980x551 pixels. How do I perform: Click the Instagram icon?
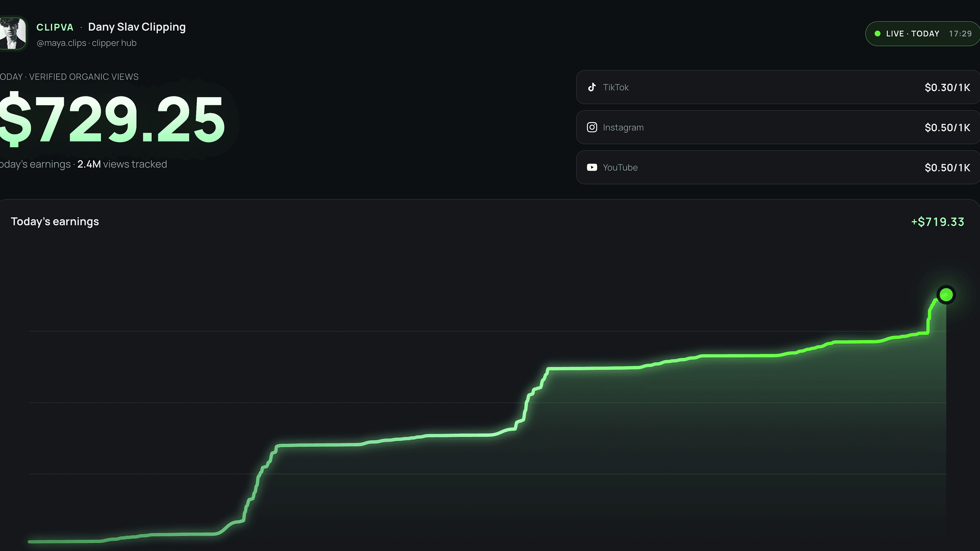tap(592, 127)
